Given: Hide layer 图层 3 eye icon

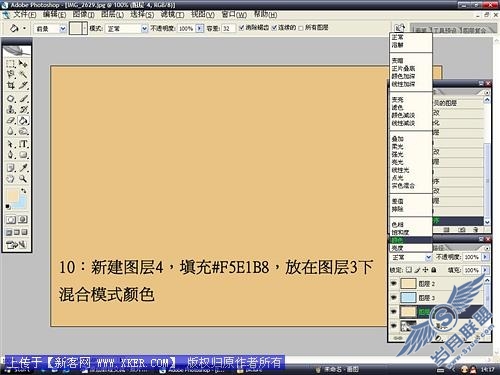Looking at the screenshot, I should click(394, 298).
